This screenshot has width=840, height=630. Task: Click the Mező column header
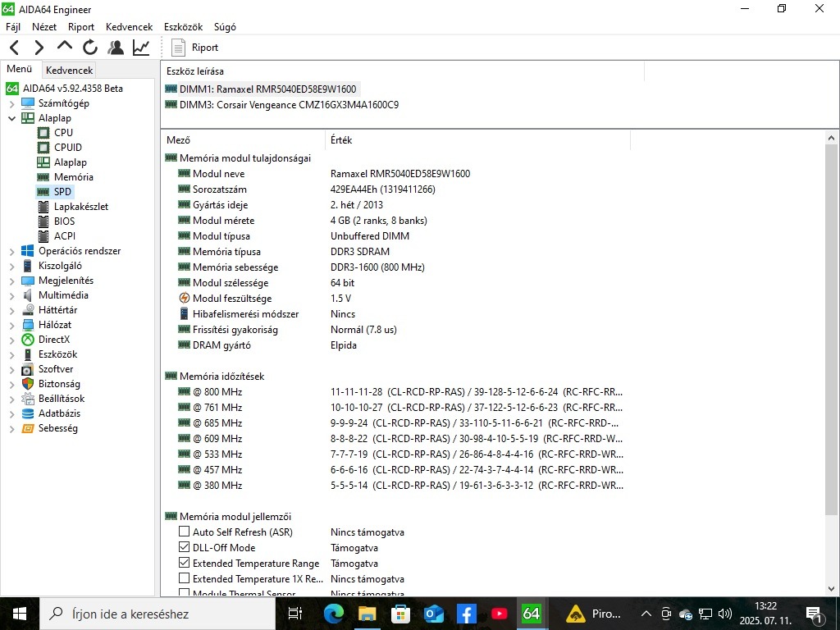coord(243,139)
